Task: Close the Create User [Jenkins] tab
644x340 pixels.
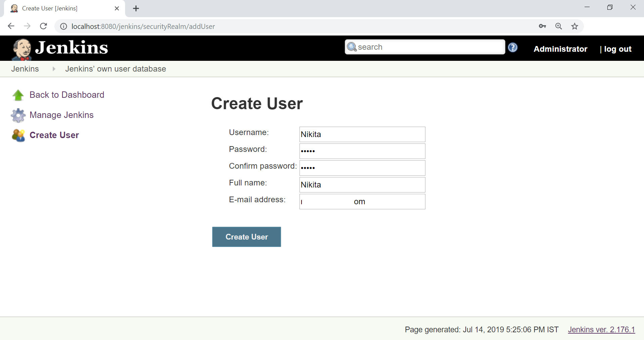Action: pos(117,8)
